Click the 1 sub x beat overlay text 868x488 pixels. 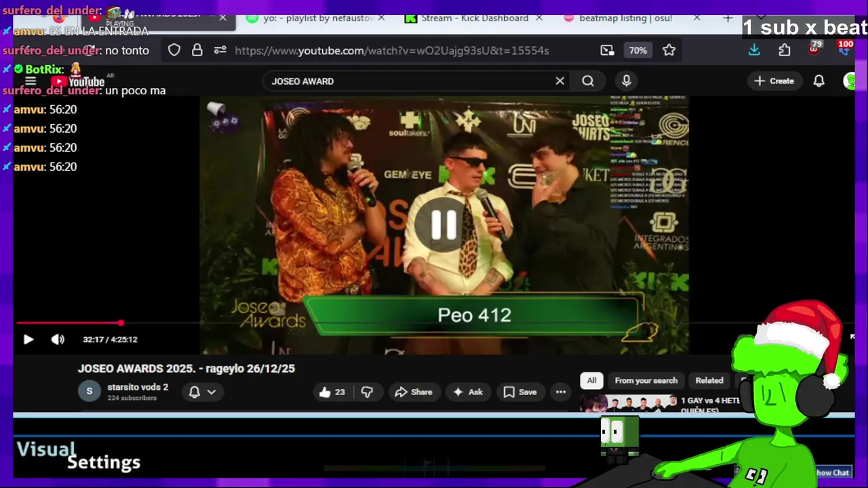click(804, 27)
